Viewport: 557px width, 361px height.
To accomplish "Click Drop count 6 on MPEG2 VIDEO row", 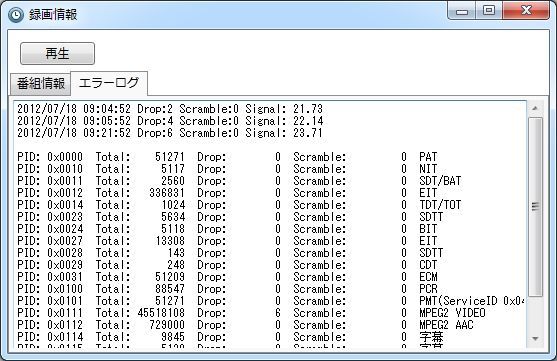I will click(278, 313).
